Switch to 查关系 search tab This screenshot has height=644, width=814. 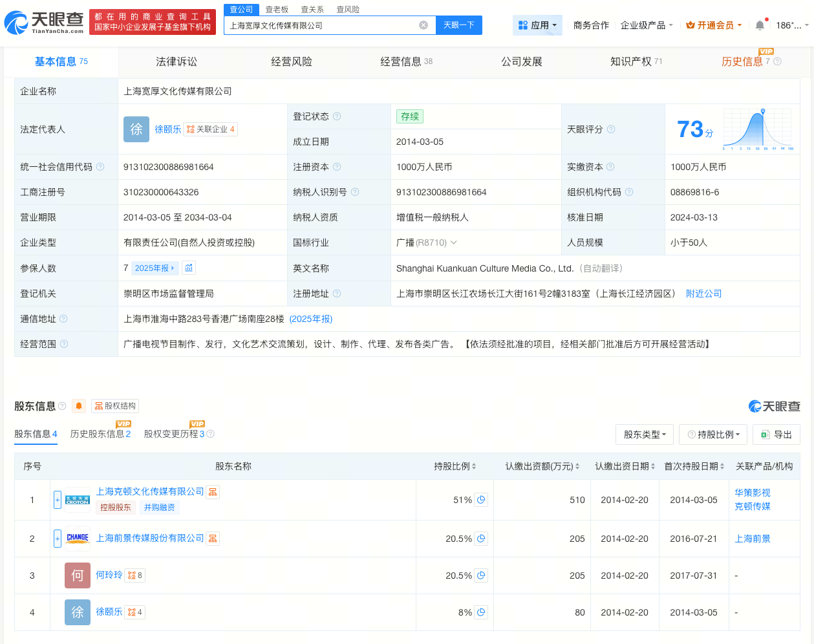(312, 9)
